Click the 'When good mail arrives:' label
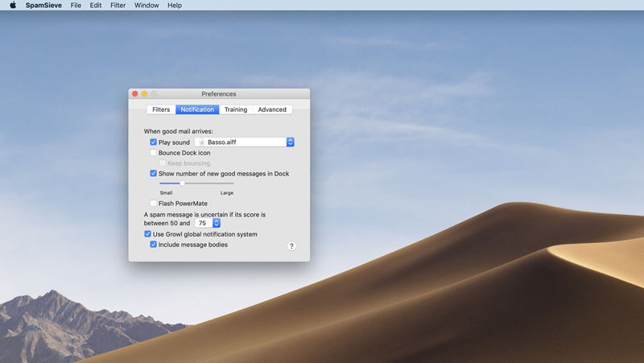 [x=178, y=131]
